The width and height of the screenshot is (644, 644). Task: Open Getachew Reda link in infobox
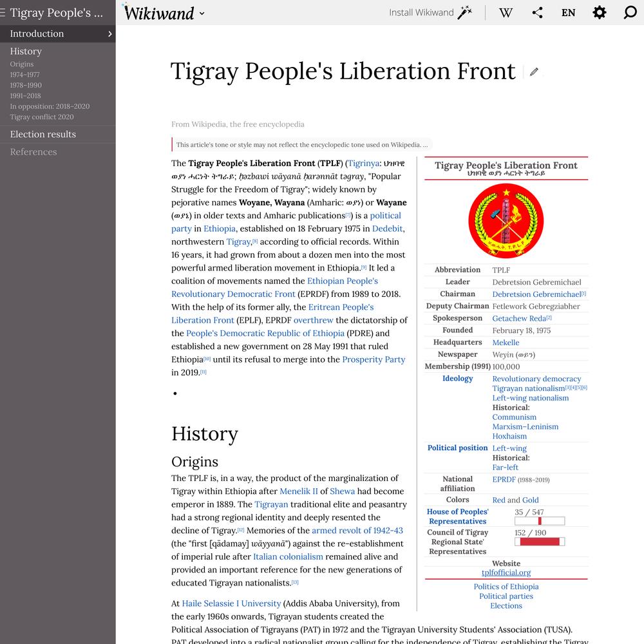519,318
